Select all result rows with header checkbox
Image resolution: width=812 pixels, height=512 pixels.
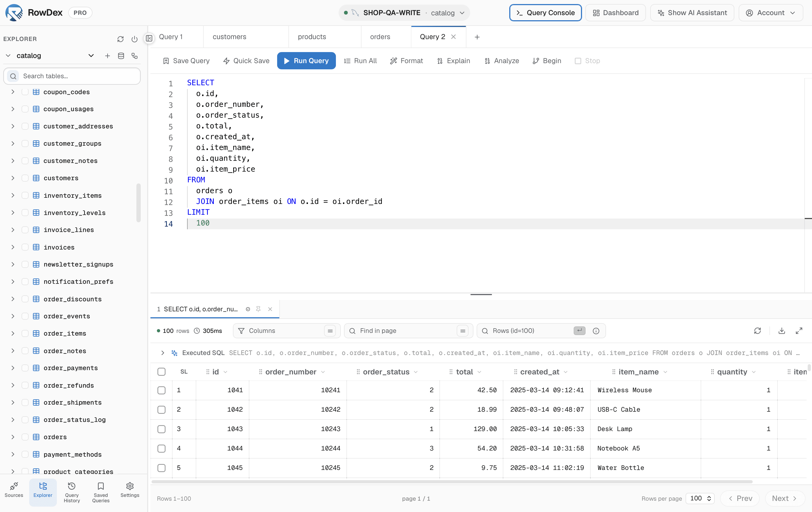point(161,372)
